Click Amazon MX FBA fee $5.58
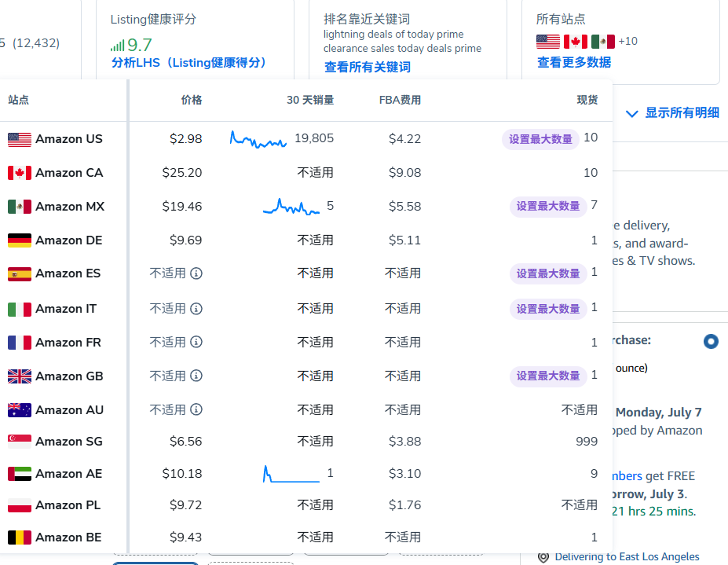 tap(405, 207)
